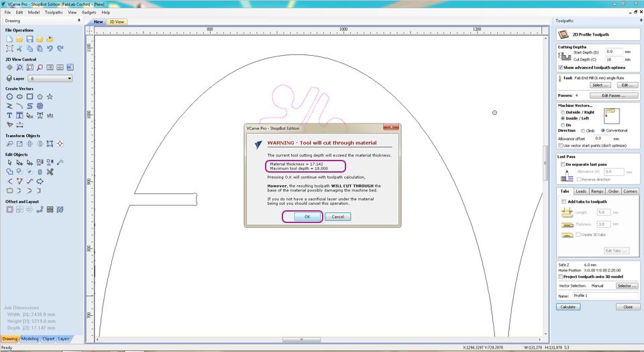Click the Create new file icon

point(9,39)
